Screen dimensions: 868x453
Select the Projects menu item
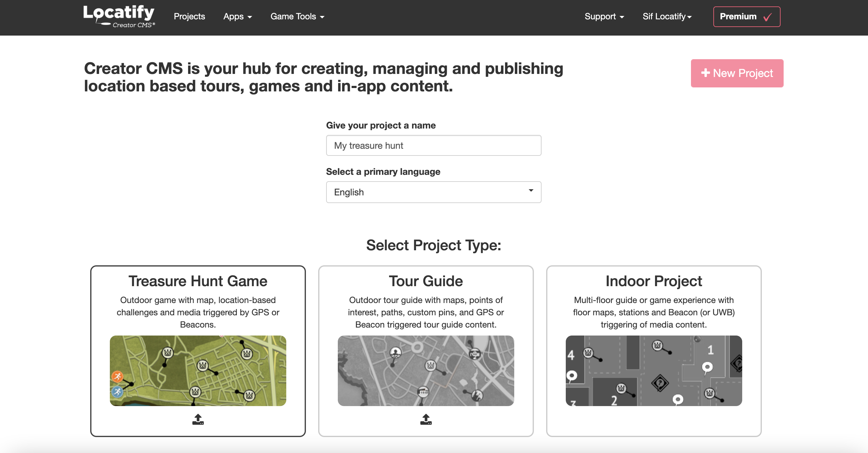pyautogui.click(x=189, y=16)
